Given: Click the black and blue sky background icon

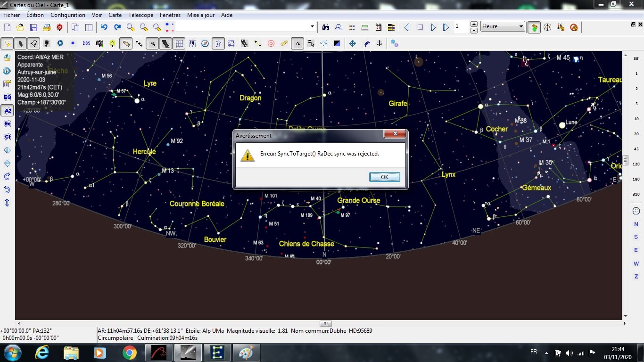Looking at the screenshot, I should coord(337,43).
